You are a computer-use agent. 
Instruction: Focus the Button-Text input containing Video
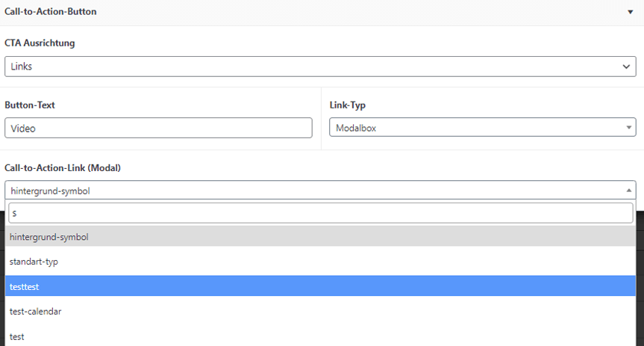click(158, 128)
